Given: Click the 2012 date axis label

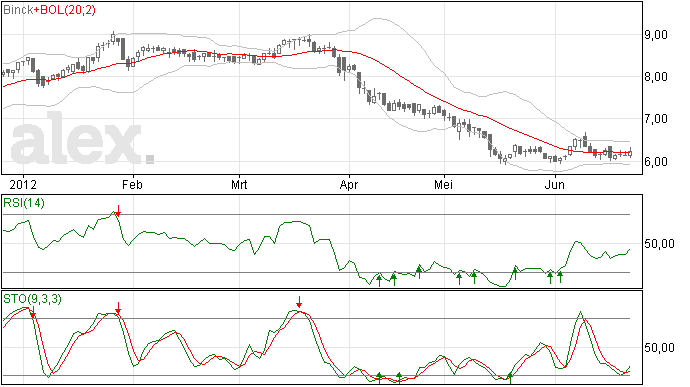Looking at the screenshot, I should click(23, 184).
